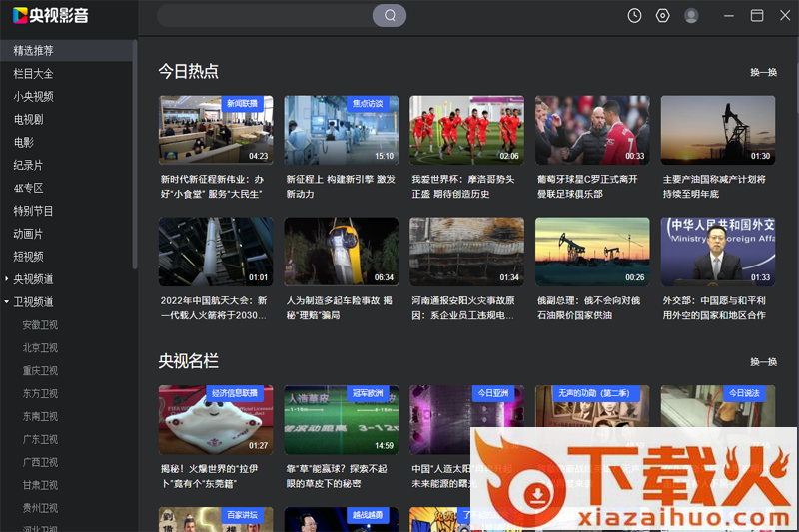
Task: Click the search magnifier button
Action: (390, 15)
